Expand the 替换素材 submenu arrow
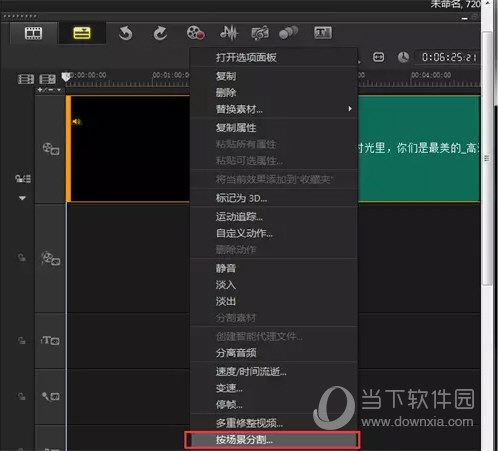Viewport: 498px width, 451px height. 350,109
